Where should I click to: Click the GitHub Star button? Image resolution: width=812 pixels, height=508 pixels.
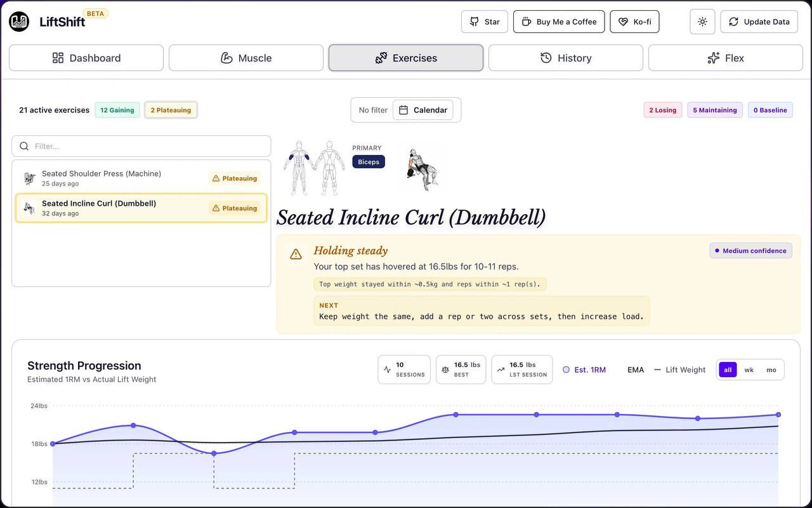coord(485,22)
